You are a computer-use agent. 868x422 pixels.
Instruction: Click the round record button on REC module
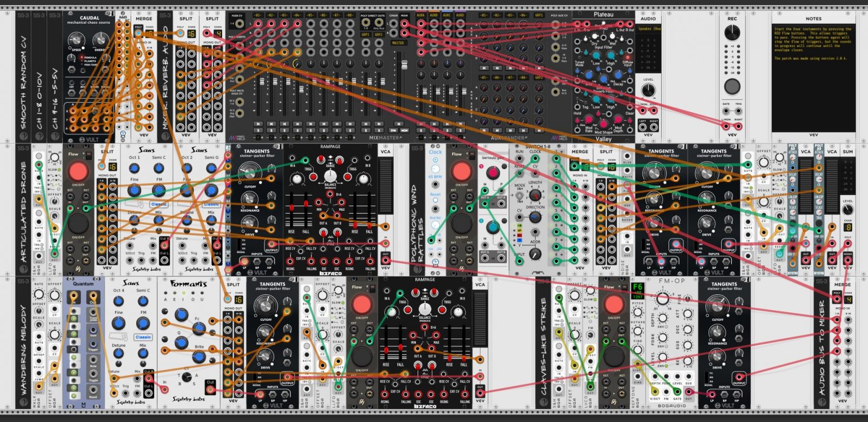click(732, 86)
